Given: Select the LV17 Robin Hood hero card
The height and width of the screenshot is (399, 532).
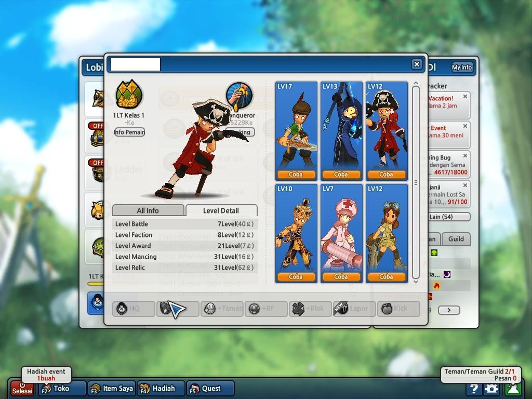Looking at the screenshot, I should click(296, 130).
